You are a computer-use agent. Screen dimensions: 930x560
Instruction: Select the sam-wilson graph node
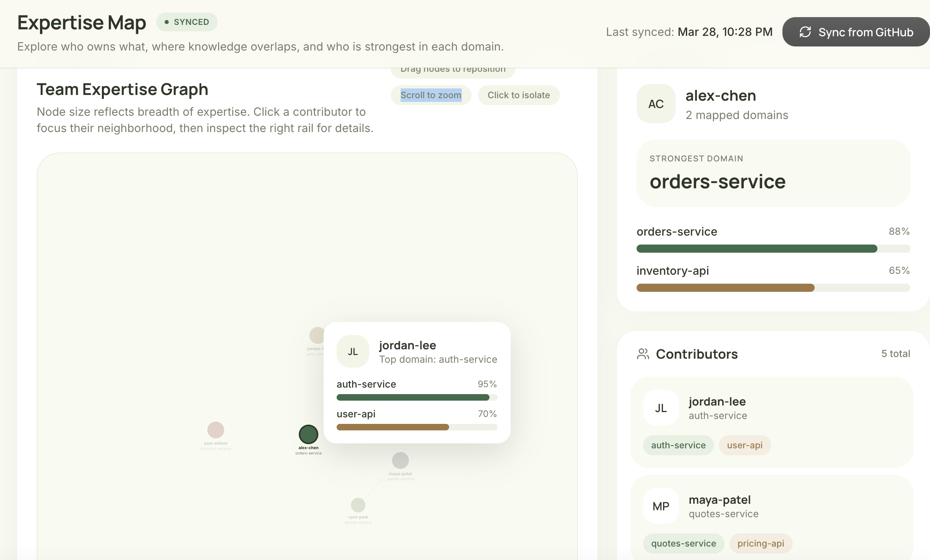pyautogui.click(x=216, y=430)
